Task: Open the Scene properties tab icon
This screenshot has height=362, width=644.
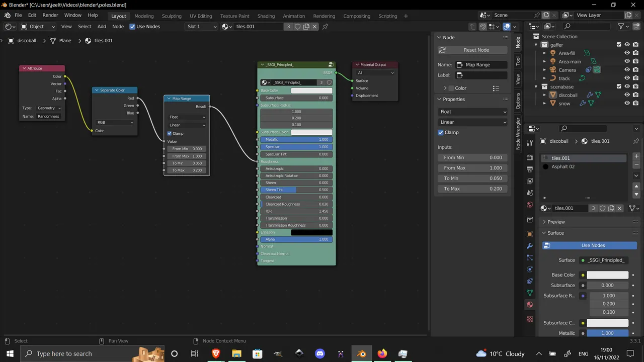Action: 530,193
